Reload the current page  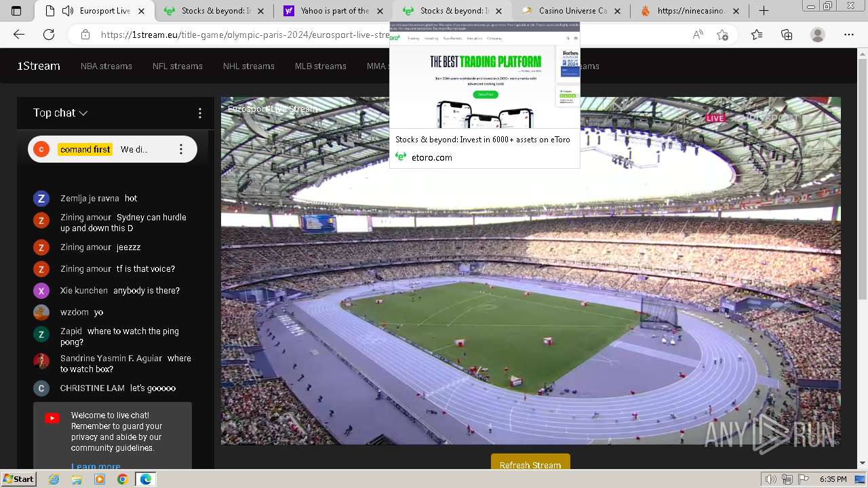click(x=49, y=35)
